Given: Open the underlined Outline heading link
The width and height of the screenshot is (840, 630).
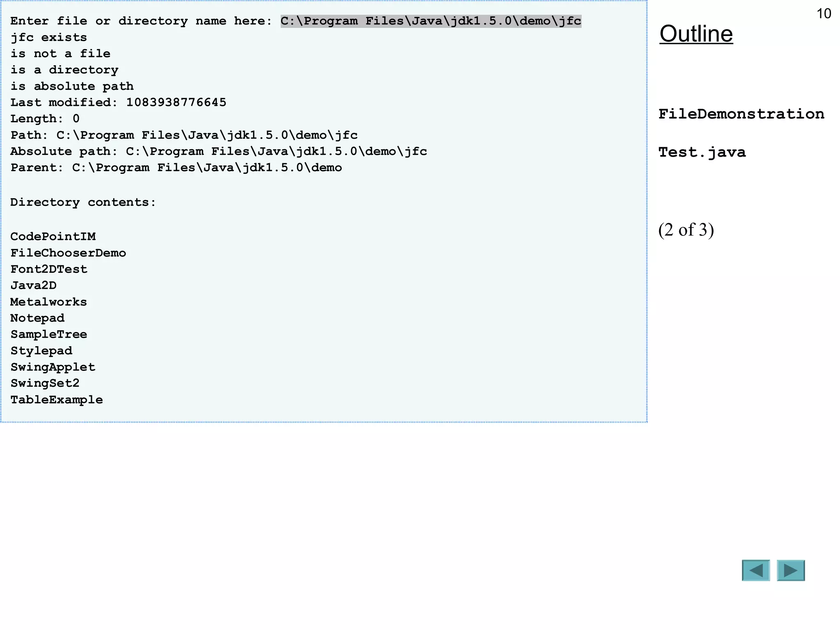Looking at the screenshot, I should coord(696,34).
